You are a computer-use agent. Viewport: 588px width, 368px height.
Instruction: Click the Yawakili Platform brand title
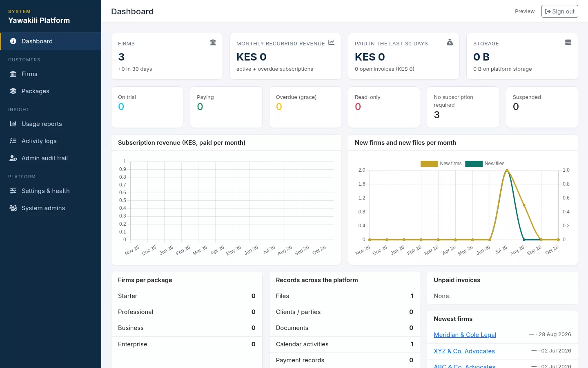click(39, 20)
